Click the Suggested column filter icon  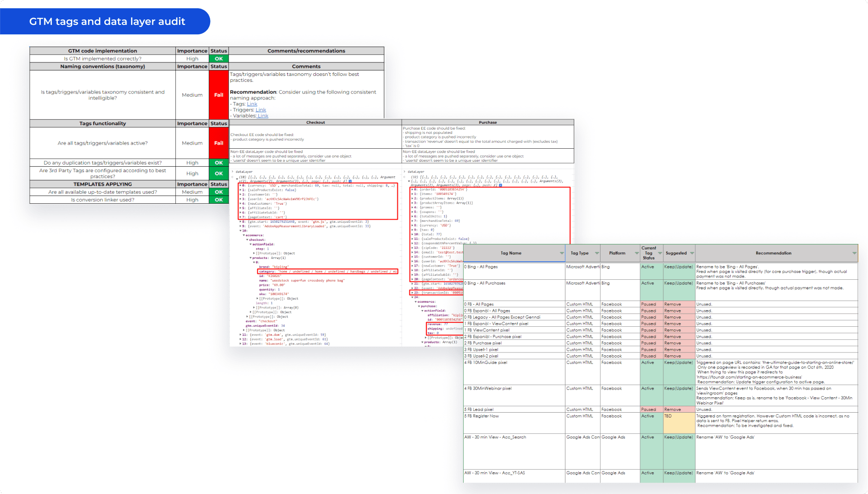pyautogui.click(x=692, y=253)
